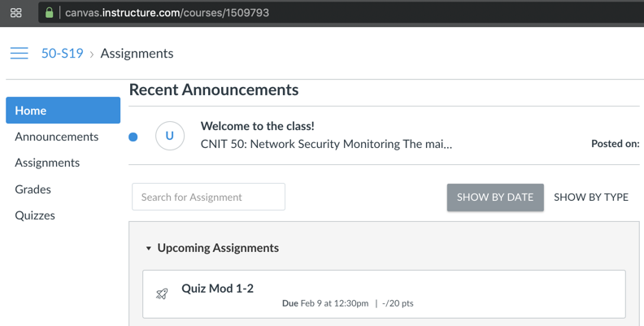The width and height of the screenshot is (644, 326).
Task: Open the Quiz Mod 1-2 assignment
Action: click(217, 288)
